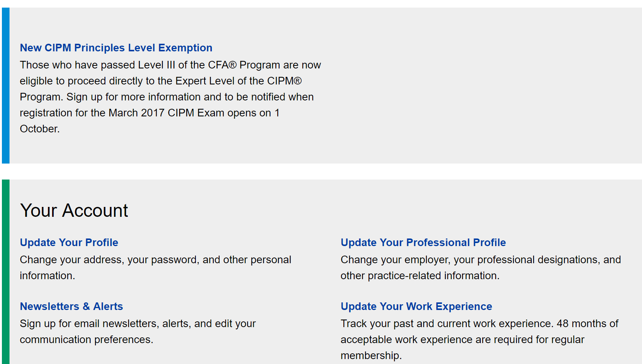Open Update Your Professional Profile

pos(423,243)
